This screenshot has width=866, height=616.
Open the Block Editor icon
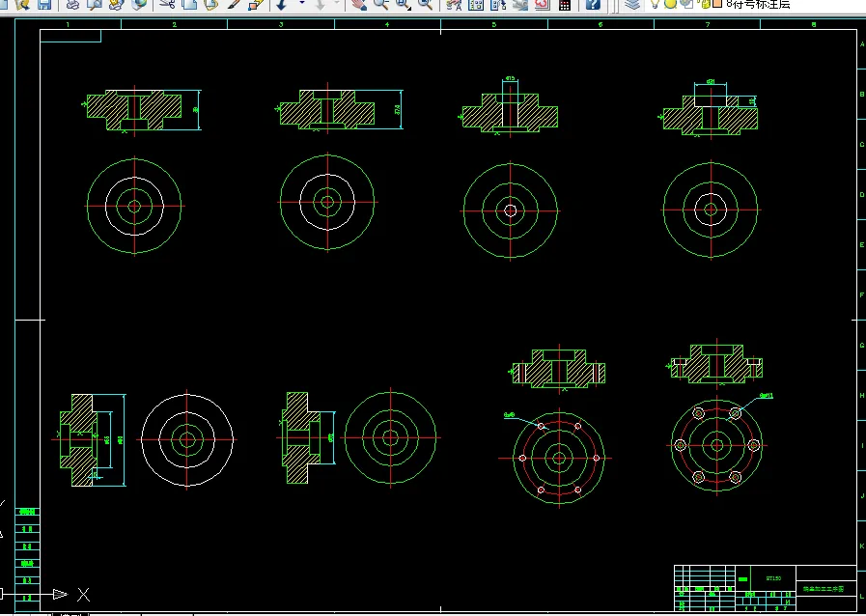[x=256, y=5]
